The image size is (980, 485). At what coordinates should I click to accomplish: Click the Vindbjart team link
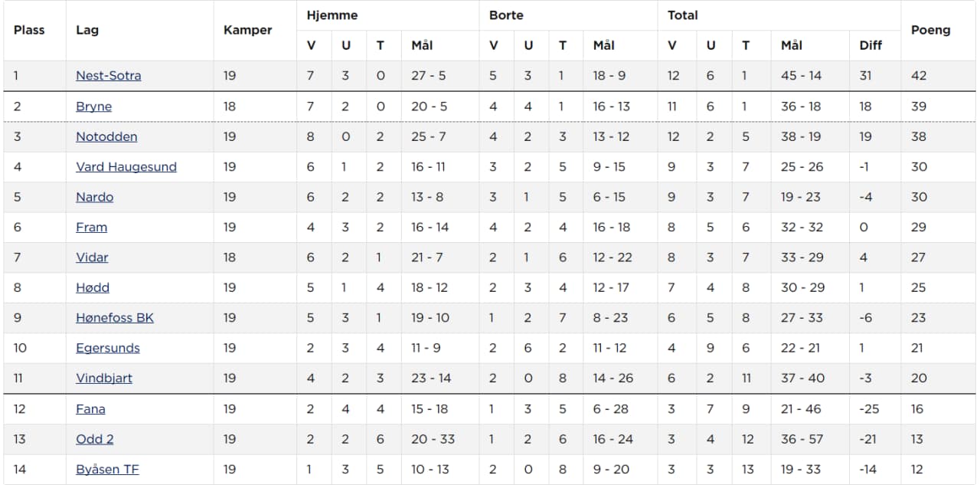pyautogui.click(x=104, y=378)
